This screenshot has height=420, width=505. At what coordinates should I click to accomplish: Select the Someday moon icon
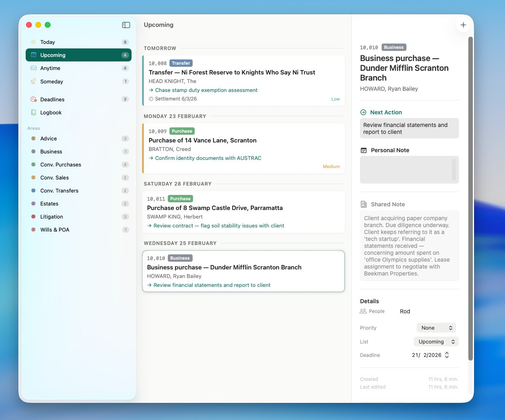tap(33, 81)
